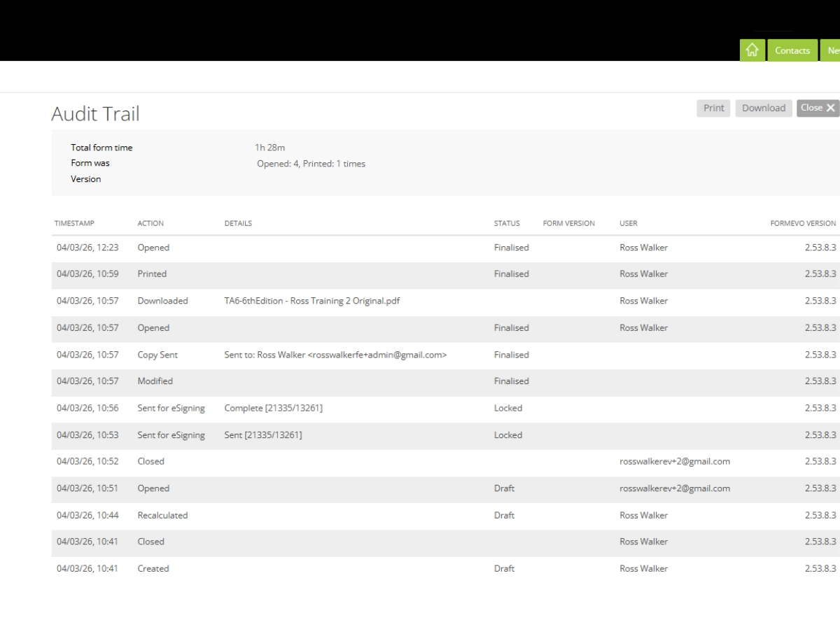Select rosswalkerev+2 user on Opened row
Viewport: 840px width, 636px height.
[675, 488]
